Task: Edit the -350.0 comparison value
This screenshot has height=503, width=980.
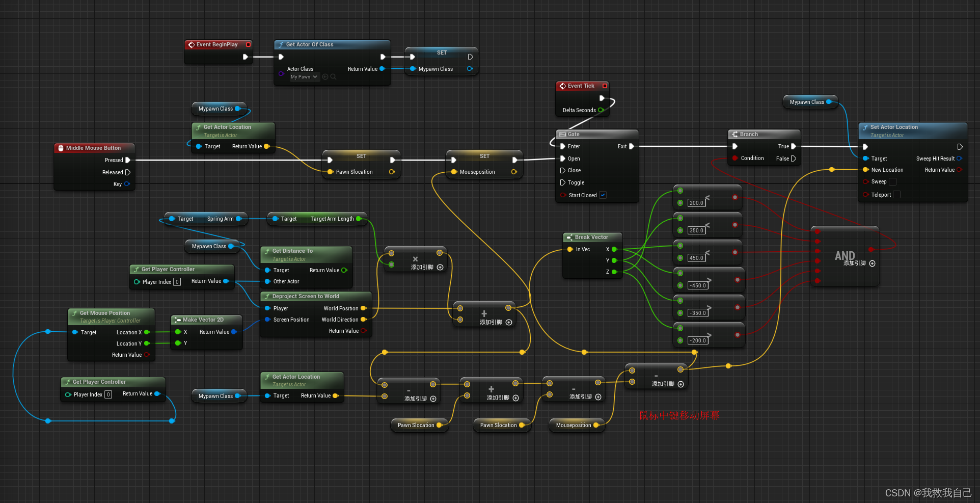Action: click(x=697, y=313)
